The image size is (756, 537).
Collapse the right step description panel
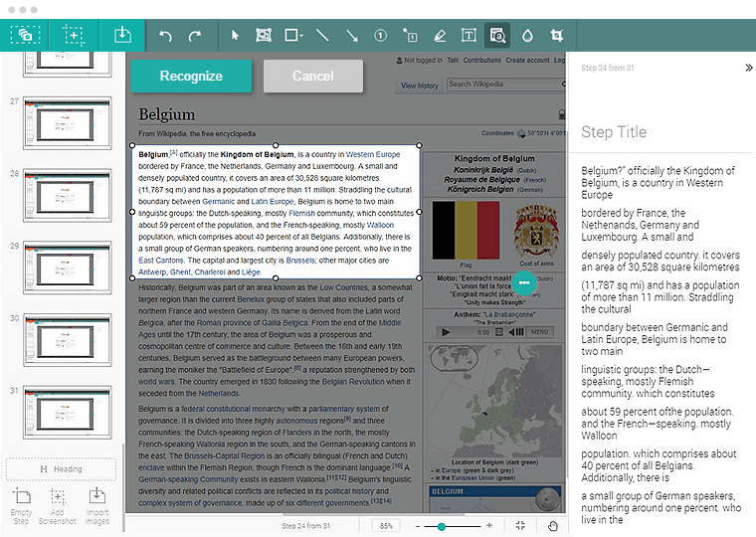(x=748, y=68)
